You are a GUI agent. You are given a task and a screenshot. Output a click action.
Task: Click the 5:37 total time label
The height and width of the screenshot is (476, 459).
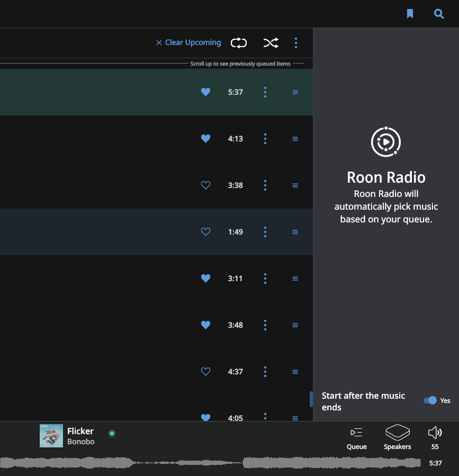coord(435,463)
